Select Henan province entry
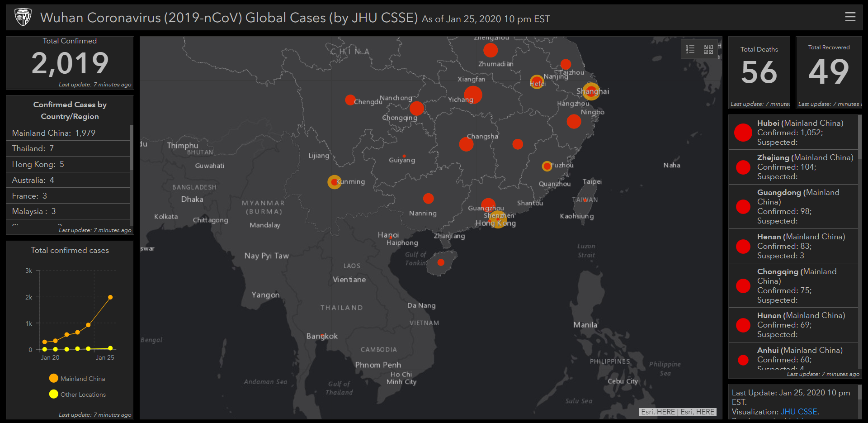The height and width of the screenshot is (423, 868). 793,246
